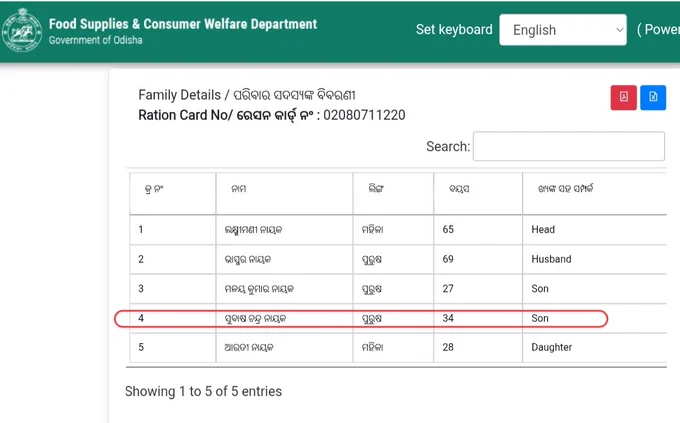
Task: Open the Set keyboard English dropdown
Action: point(563,30)
